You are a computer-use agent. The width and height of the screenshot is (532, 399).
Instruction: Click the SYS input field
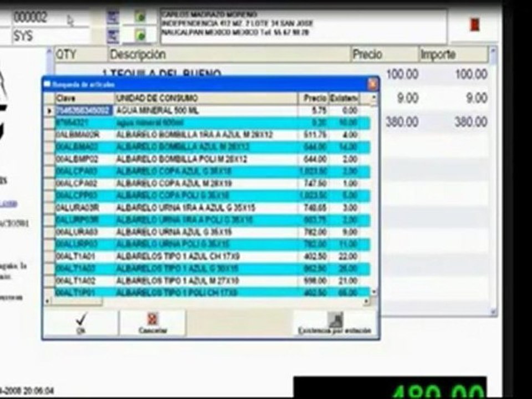tap(52, 35)
